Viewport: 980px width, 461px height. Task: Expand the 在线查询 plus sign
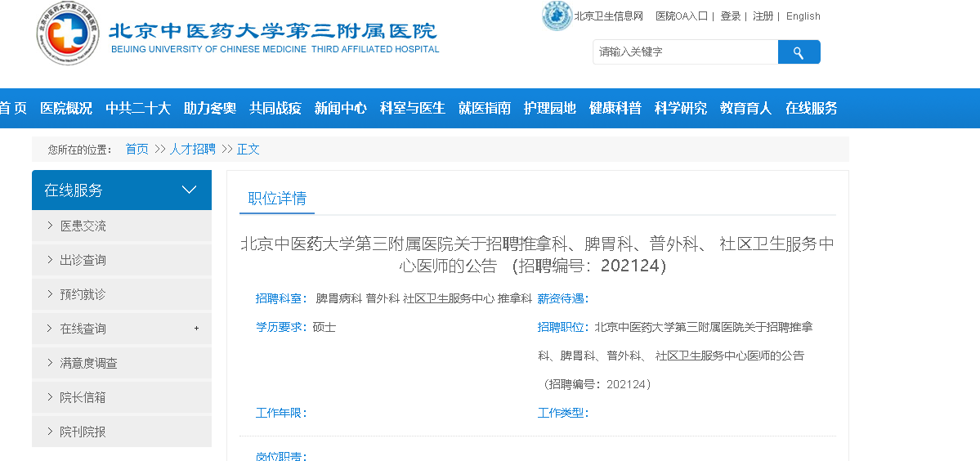196,328
